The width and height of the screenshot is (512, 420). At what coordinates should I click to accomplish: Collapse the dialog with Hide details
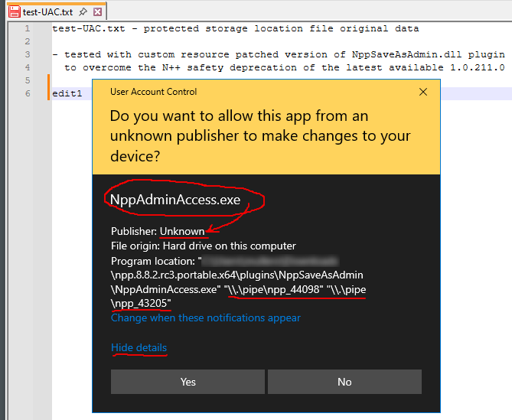(139, 347)
